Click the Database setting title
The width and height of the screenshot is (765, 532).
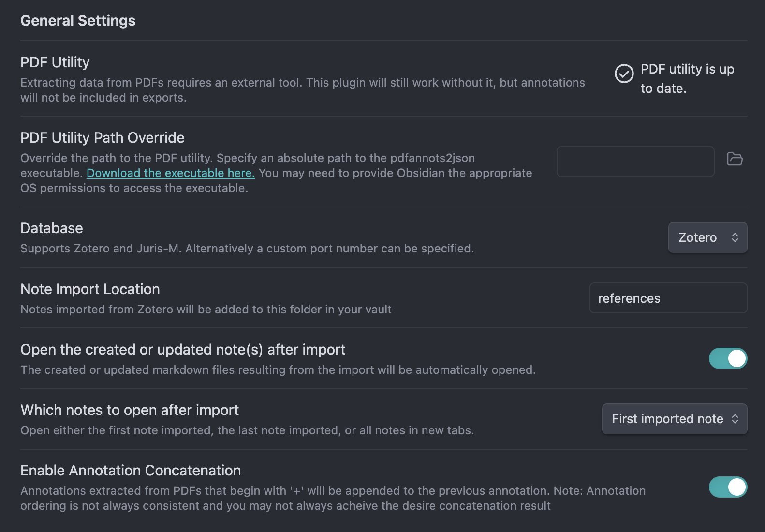tap(52, 228)
